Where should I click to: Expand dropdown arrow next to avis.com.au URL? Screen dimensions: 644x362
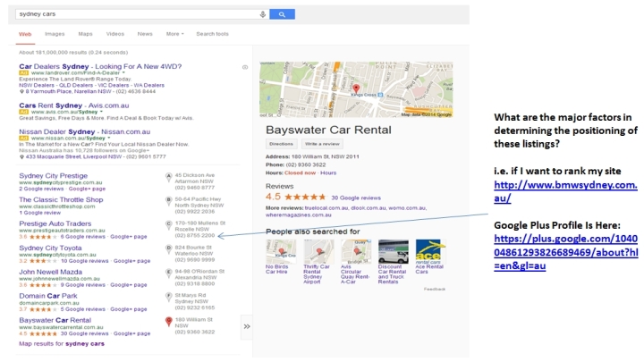[101, 112]
